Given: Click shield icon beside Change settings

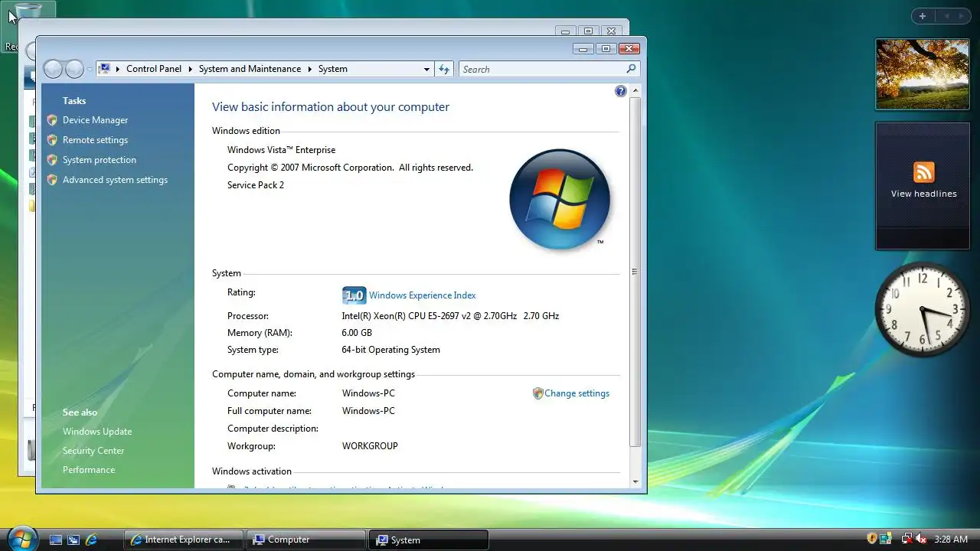Looking at the screenshot, I should 537,393.
